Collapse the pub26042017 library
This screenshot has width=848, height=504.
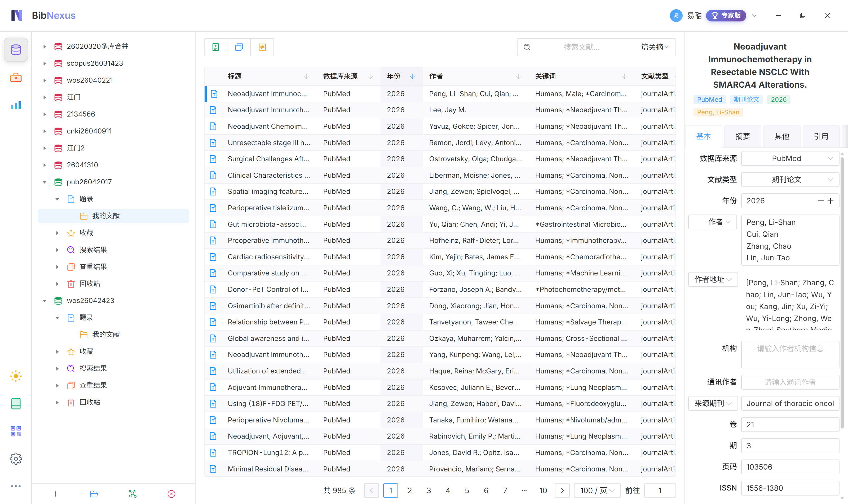point(45,182)
